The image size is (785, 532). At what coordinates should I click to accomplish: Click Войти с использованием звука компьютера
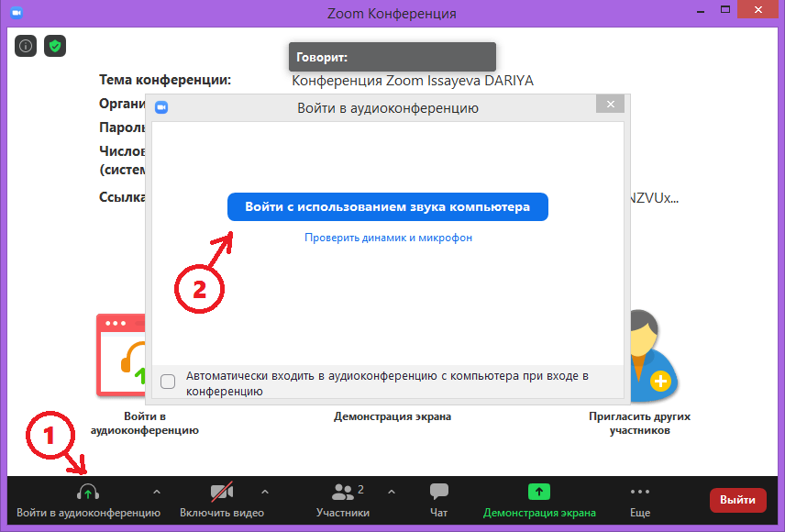(x=388, y=207)
